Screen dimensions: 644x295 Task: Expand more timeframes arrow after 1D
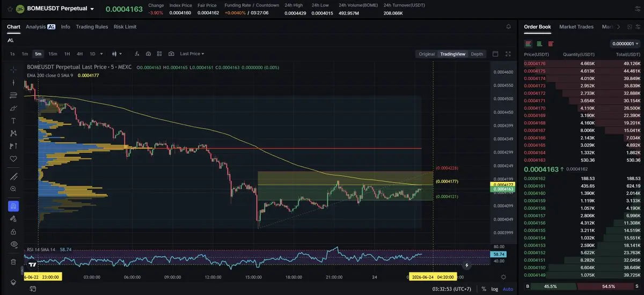click(102, 54)
